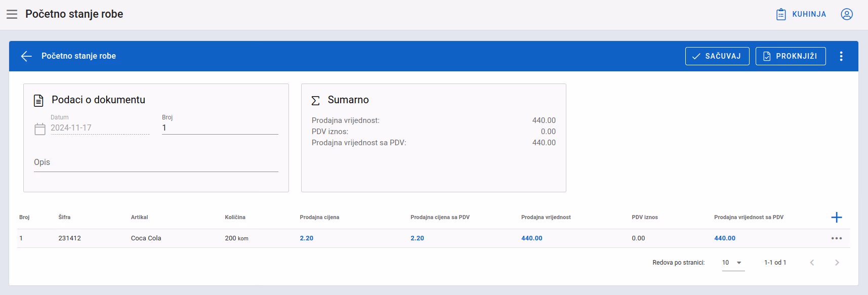The image size is (868, 295).
Task: Click the Količina column header
Action: (235, 218)
